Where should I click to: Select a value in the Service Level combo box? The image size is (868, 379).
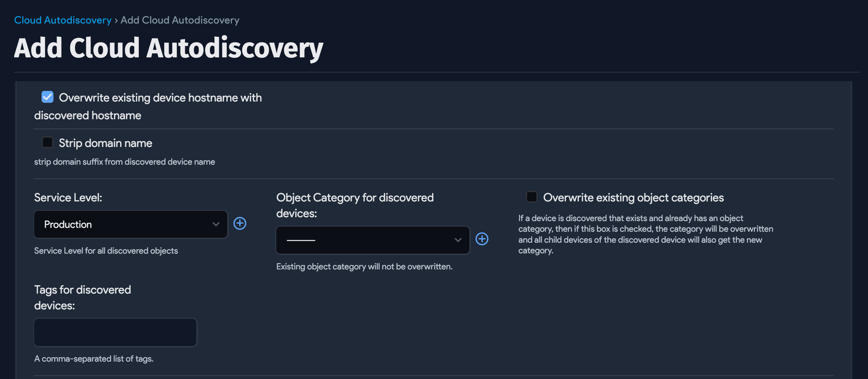tap(130, 224)
